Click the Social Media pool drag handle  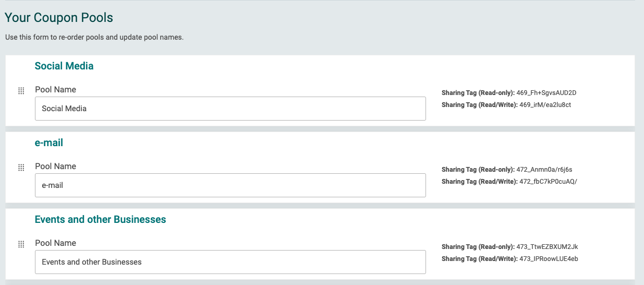click(21, 91)
